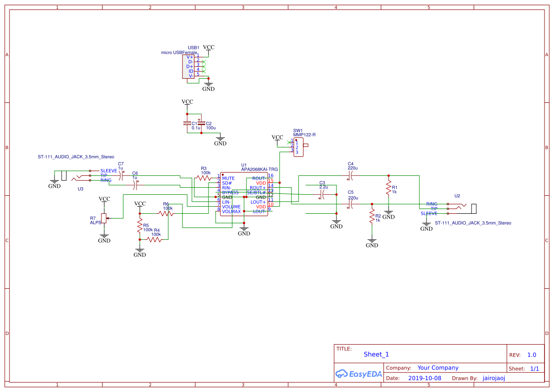Select the U1 APA2068KAI-TRG chip body
This screenshot has height=392, width=554.
click(x=244, y=194)
